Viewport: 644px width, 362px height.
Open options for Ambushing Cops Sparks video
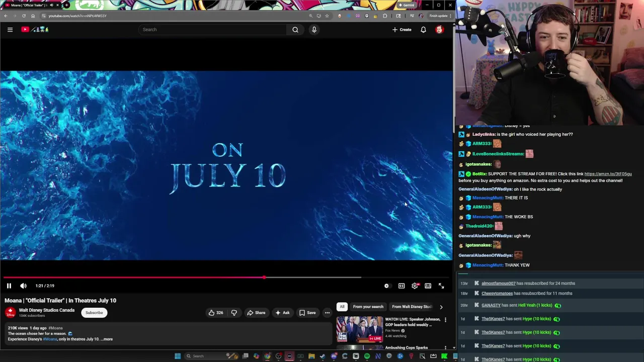pos(445,348)
